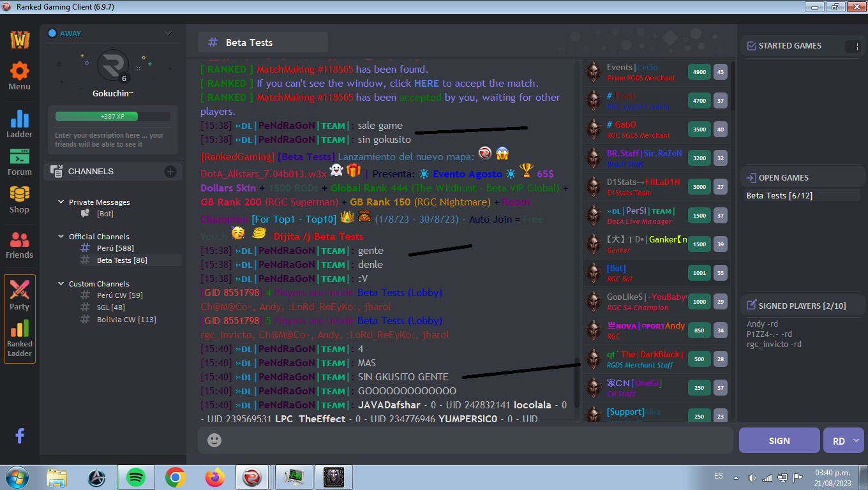868x490 pixels.
Task: Click the Firefox icon in taskbar
Action: point(215,477)
